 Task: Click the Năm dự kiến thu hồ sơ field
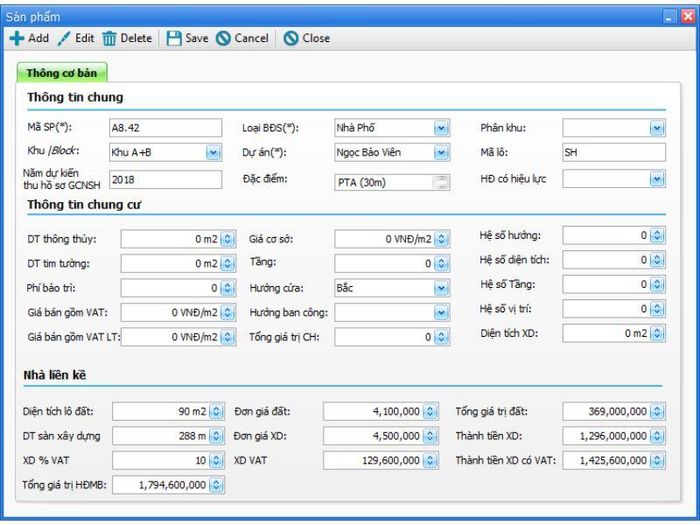click(164, 179)
